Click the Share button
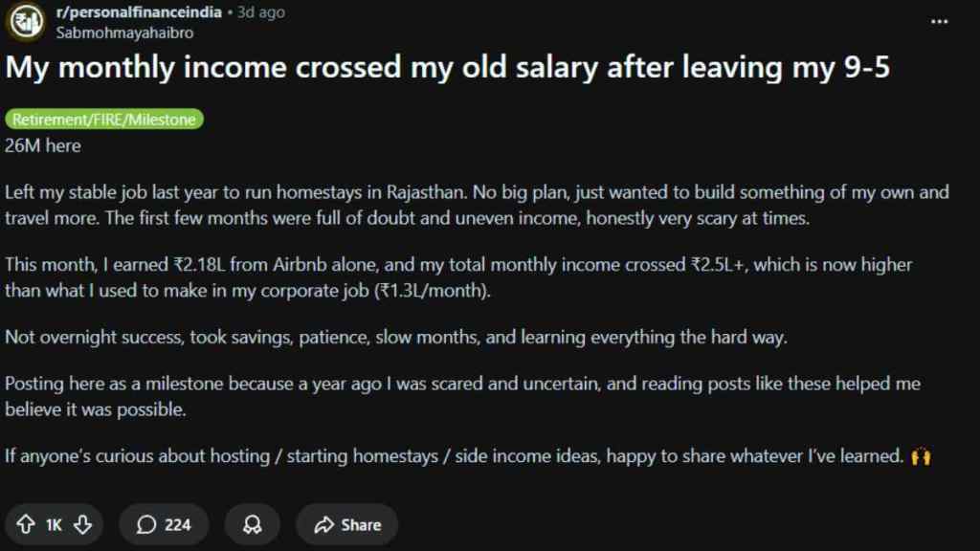 (346, 524)
